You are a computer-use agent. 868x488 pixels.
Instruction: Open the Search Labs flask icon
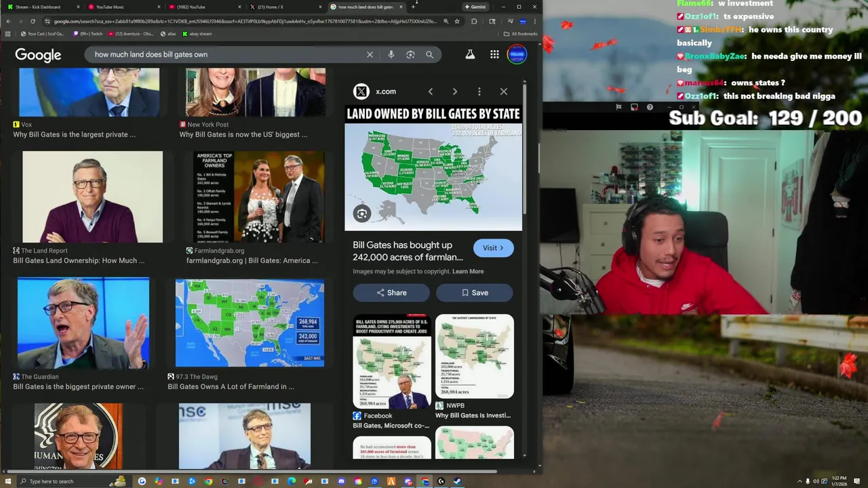pos(470,54)
